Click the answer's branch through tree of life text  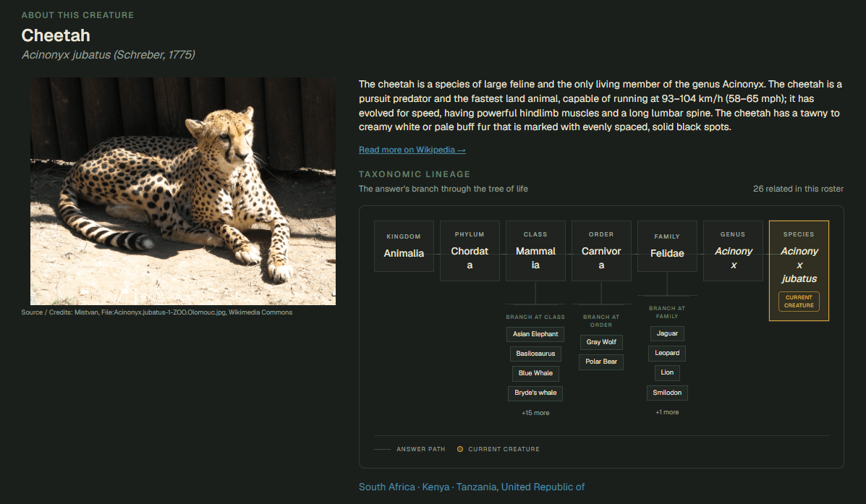(443, 189)
